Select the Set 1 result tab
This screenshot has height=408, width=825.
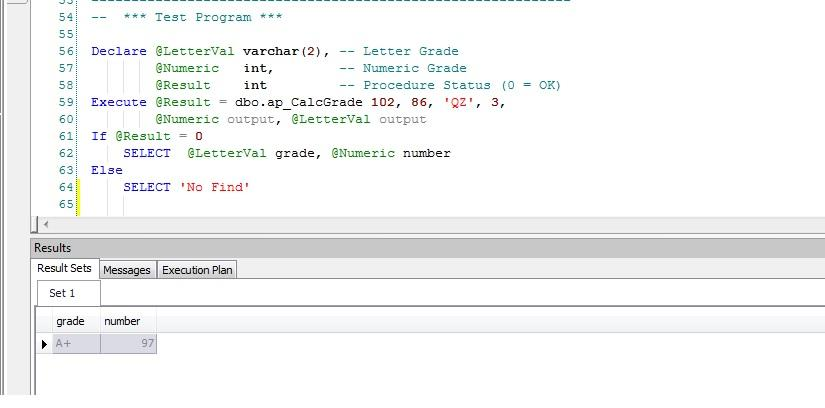click(x=68, y=293)
